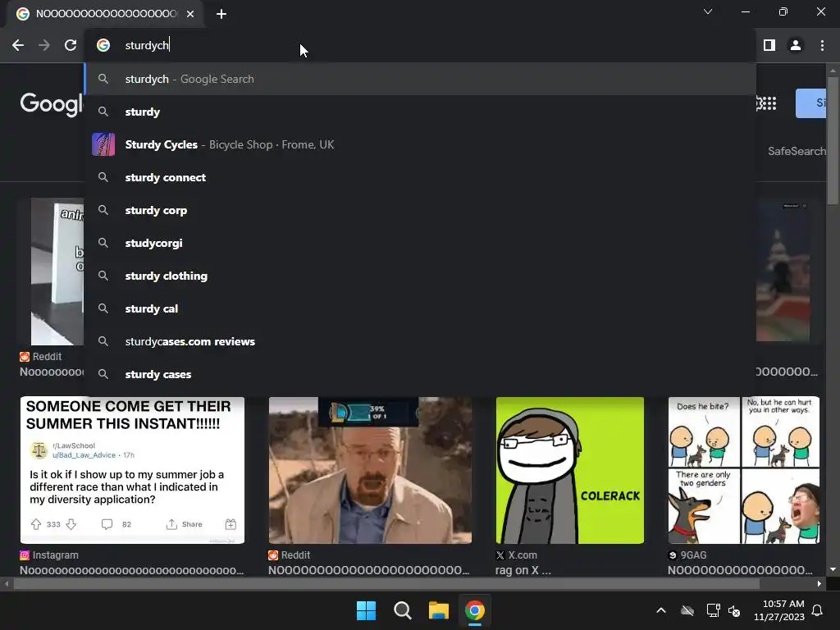The height and width of the screenshot is (630, 840).
Task: Click the browser forward arrow
Action: pyautogui.click(x=44, y=46)
